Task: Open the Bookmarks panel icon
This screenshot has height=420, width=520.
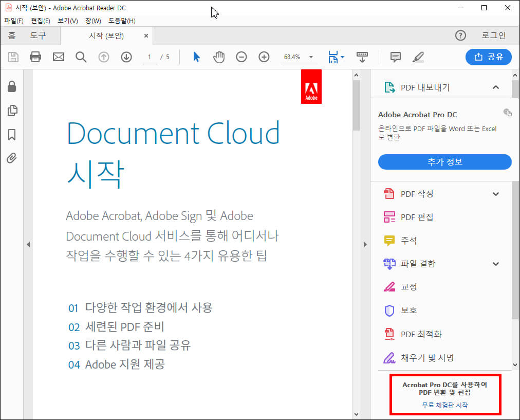Action: point(12,135)
